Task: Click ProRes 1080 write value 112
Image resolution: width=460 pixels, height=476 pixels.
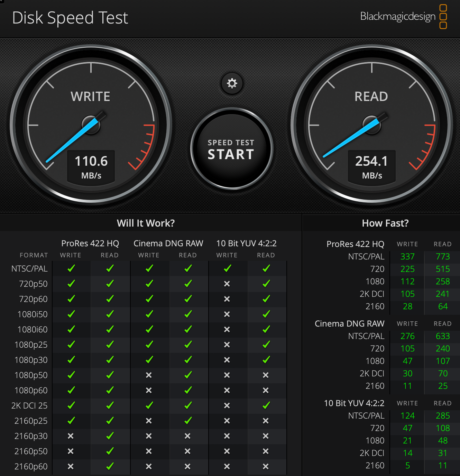Action: [407, 282]
